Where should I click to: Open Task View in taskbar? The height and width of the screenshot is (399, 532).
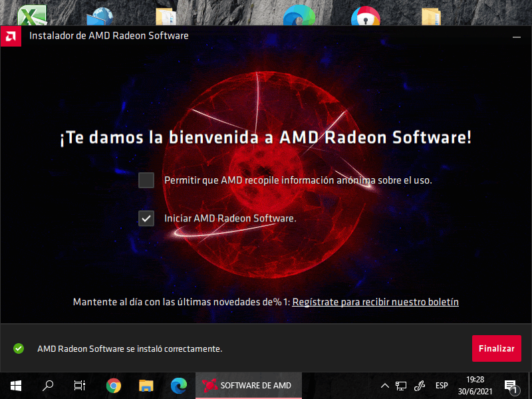click(80, 386)
